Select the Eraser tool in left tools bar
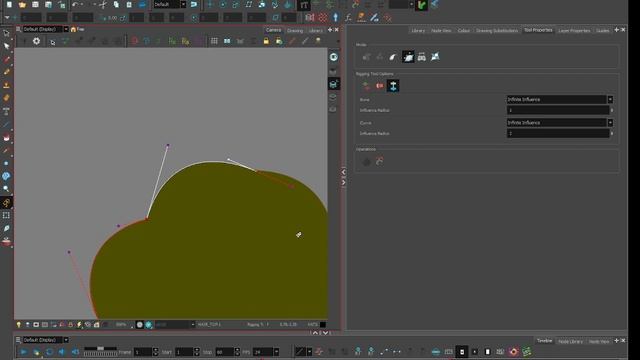The height and width of the screenshot is (360, 640). pos(7,98)
